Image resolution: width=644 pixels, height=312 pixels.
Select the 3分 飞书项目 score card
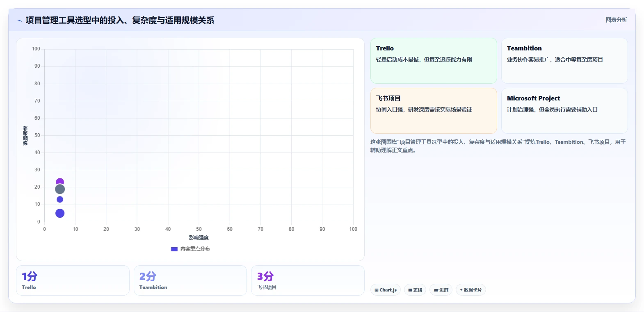308,280
